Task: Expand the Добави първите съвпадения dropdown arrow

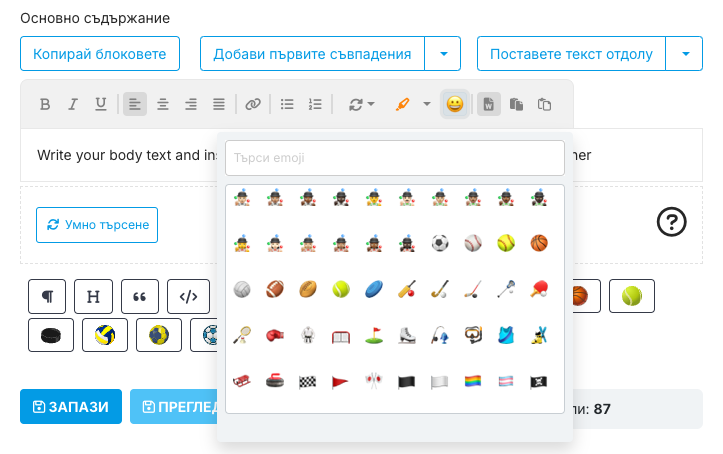Action: coord(443,54)
